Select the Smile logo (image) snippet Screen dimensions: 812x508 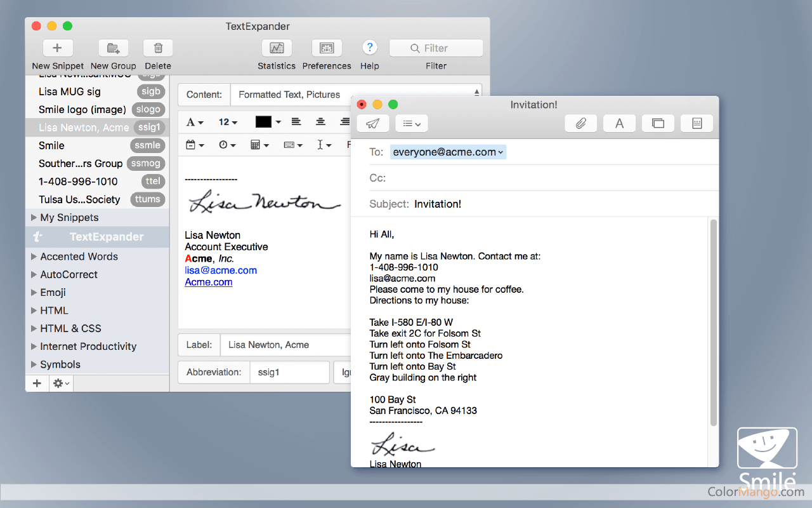82,110
